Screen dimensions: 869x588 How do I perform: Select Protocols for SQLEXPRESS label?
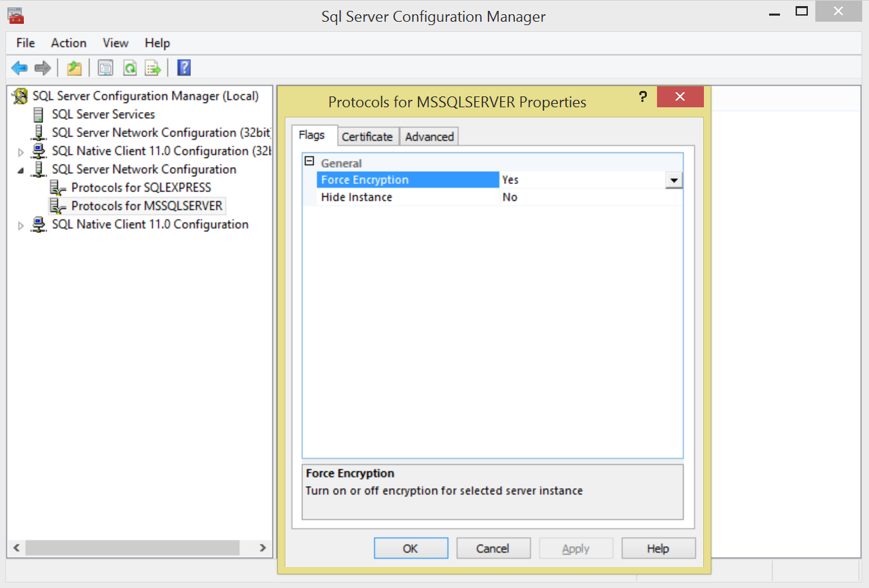coord(141,188)
